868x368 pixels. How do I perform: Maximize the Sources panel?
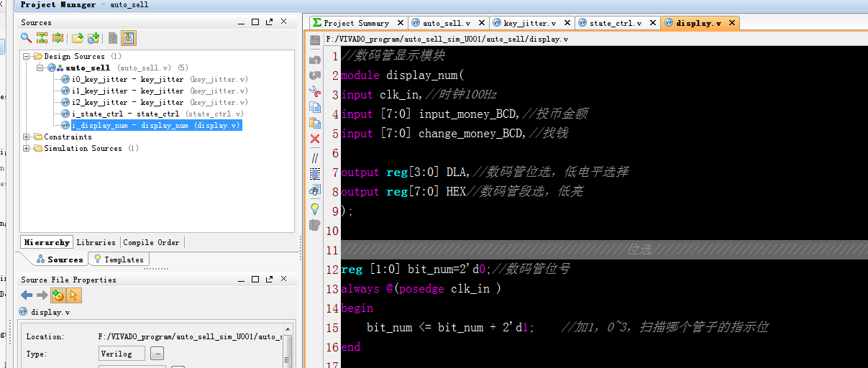coord(255,22)
